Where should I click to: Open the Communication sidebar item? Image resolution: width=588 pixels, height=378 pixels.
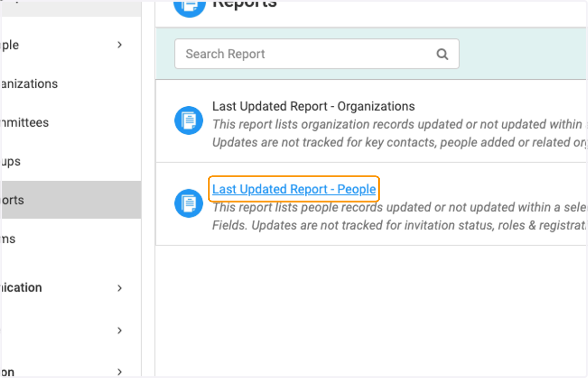tap(21, 287)
